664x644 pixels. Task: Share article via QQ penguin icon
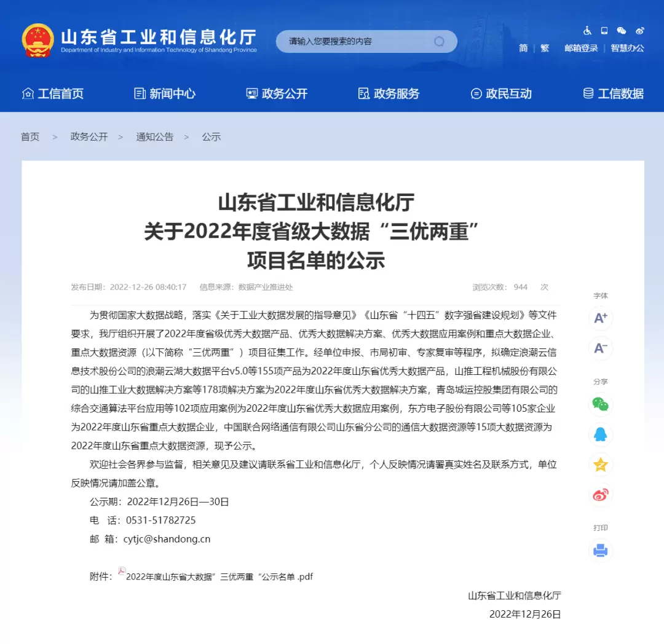point(601,434)
